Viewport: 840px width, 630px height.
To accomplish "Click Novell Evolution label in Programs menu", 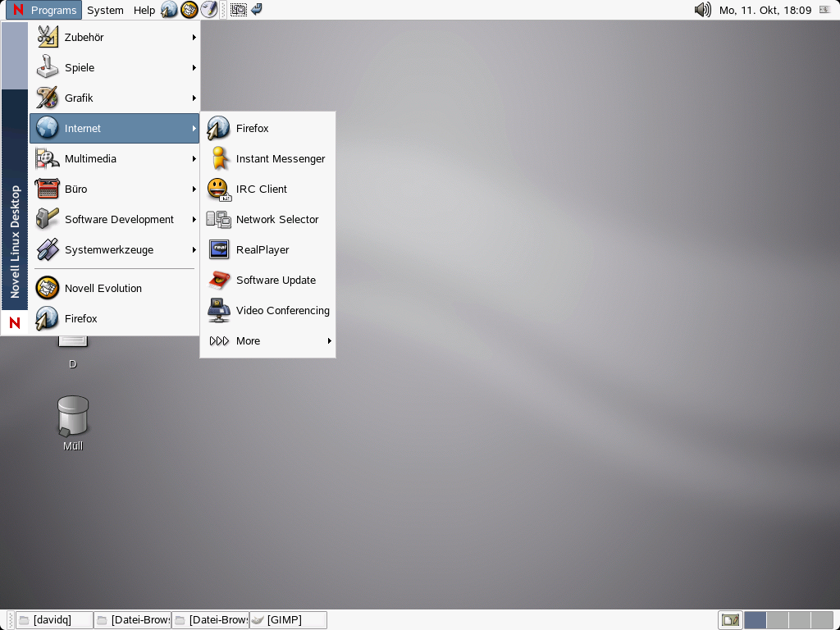I will [x=103, y=288].
